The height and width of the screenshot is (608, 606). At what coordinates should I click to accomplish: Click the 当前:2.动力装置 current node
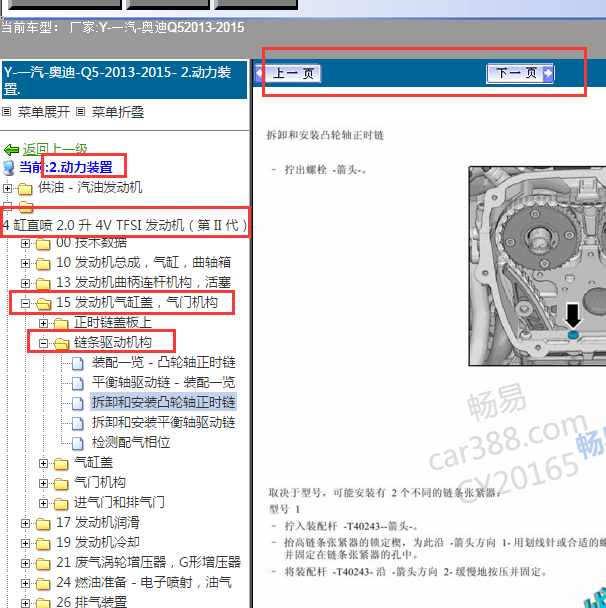pos(66,167)
